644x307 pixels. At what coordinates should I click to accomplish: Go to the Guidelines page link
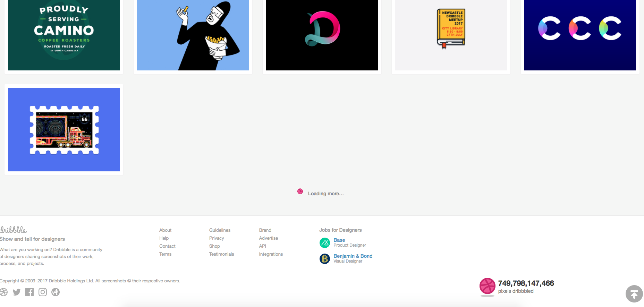point(220,230)
